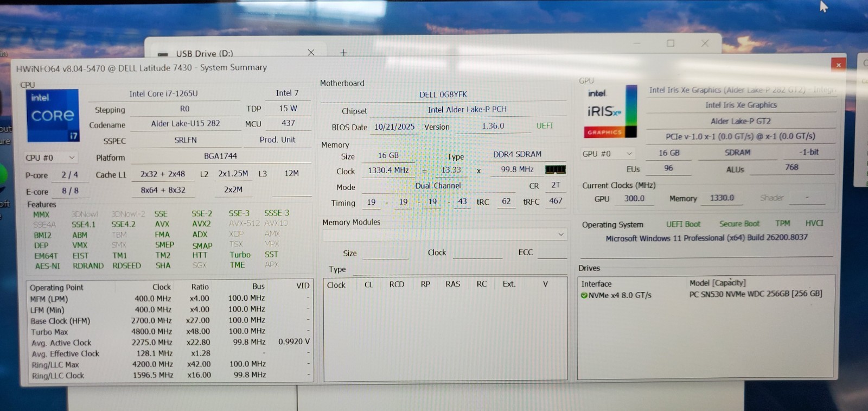Click the ALUs value '768'
Viewport: 868px width, 411px height.
point(792,167)
